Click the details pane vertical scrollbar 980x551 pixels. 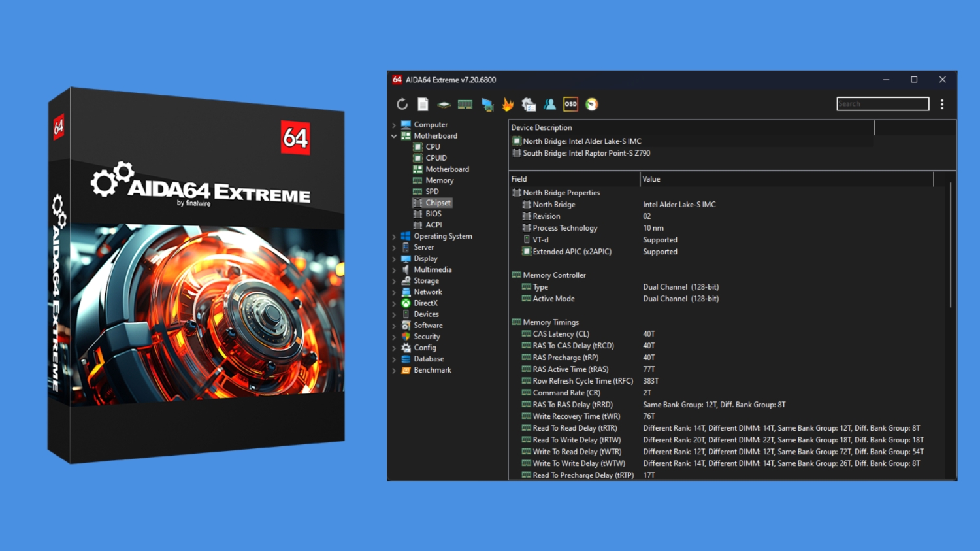(x=951, y=245)
